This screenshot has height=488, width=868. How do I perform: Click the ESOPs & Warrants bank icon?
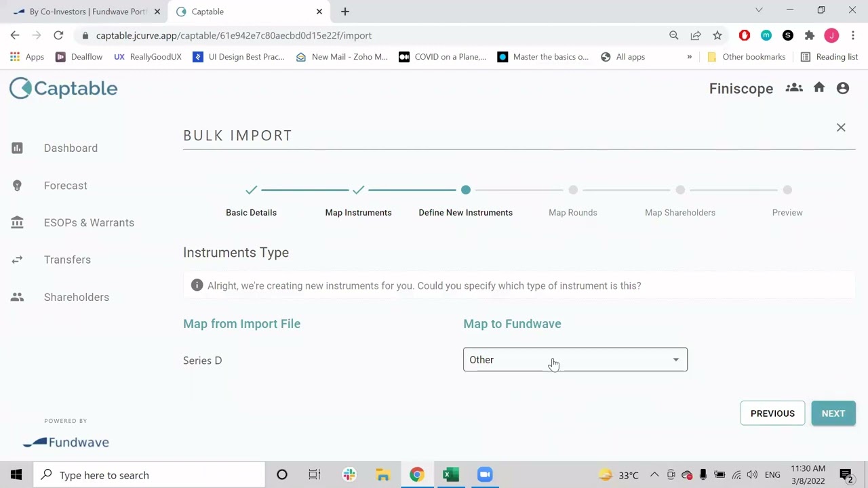pyautogui.click(x=17, y=222)
